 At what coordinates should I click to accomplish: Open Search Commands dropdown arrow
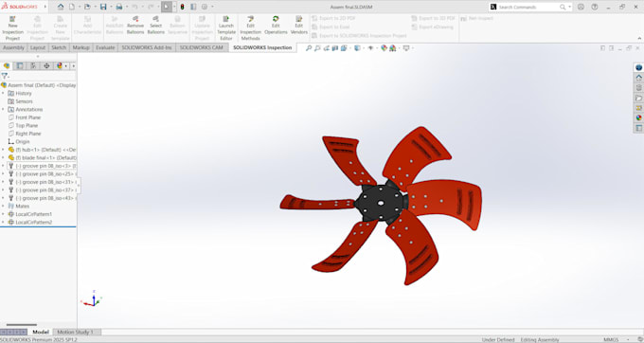pos(569,7)
